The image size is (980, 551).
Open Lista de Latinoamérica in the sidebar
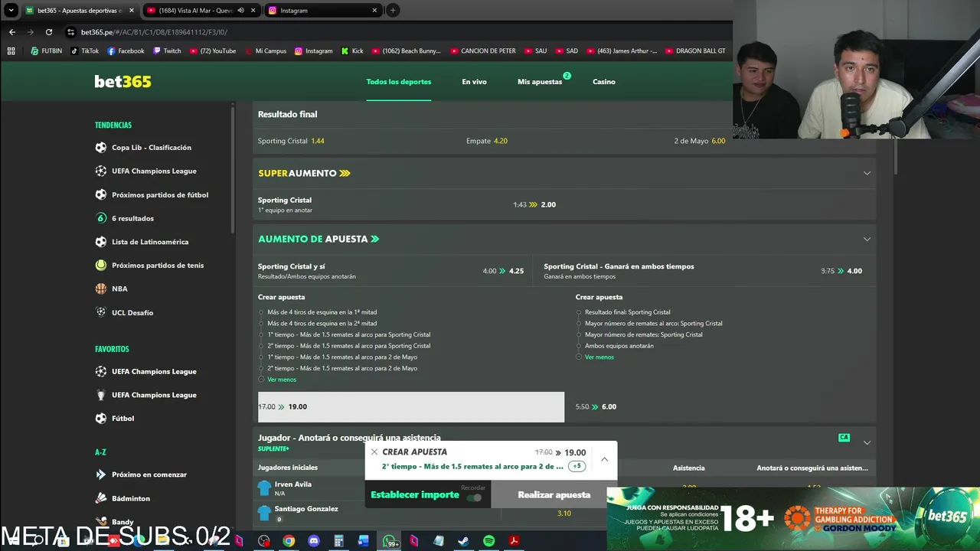click(x=142, y=242)
